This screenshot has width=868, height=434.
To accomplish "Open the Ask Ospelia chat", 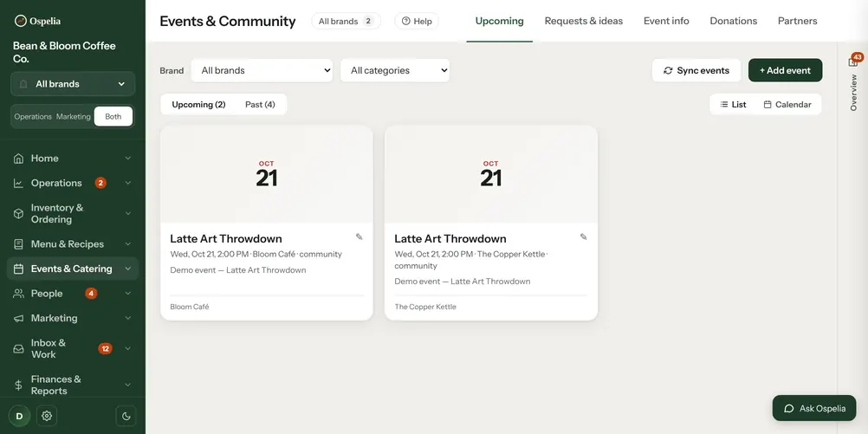I will [813, 409].
